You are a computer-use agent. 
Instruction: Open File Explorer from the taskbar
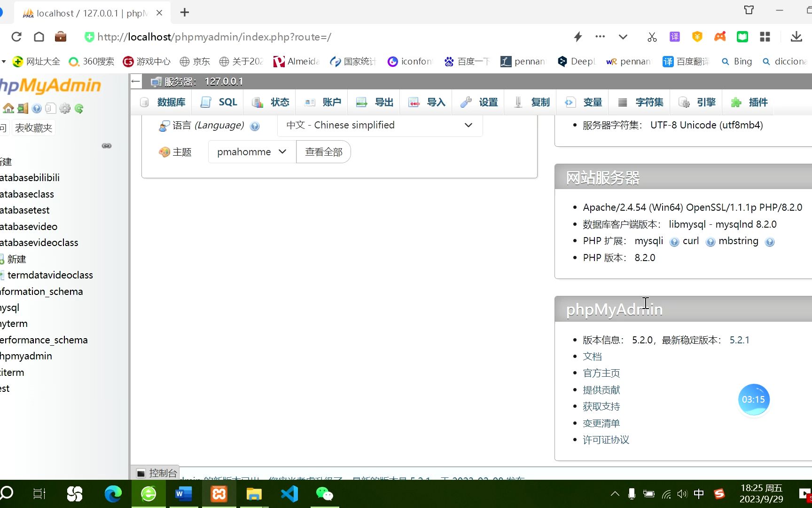point(254,494)
